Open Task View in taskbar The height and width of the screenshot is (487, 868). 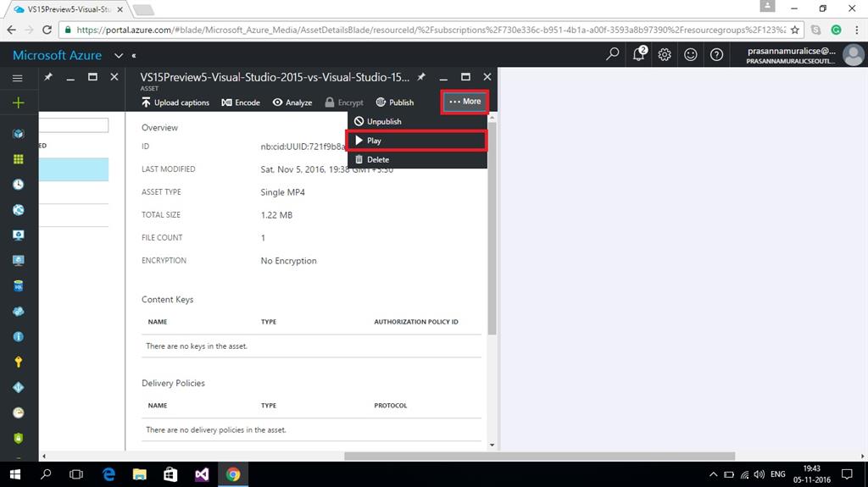click(x=75, y=474)
